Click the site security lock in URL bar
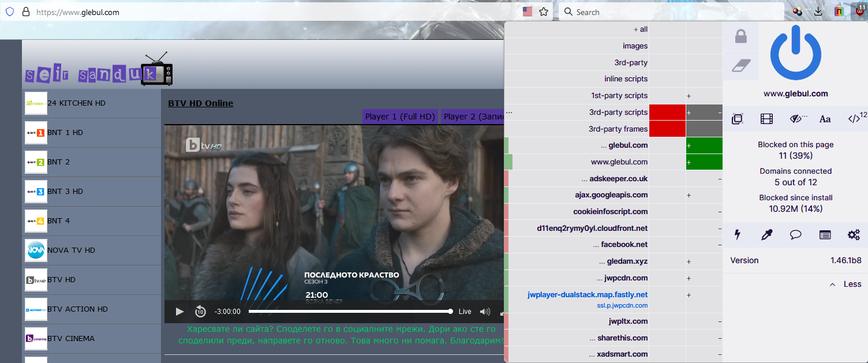This screenshot has height=363, width=868. coord(25,12)
